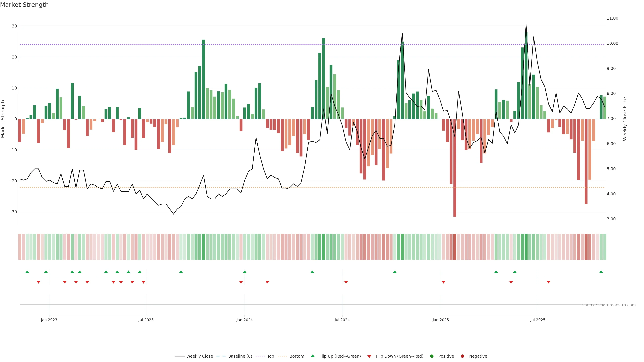Click the Market Strength chart title
The height and width of the screenshot is (362, 644).
24,5
